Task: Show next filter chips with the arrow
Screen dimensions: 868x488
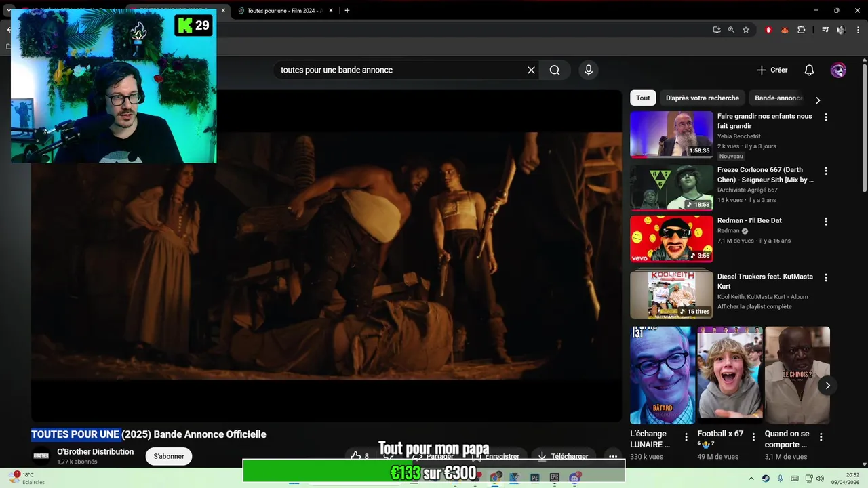Action: click(x=818, y=100)
